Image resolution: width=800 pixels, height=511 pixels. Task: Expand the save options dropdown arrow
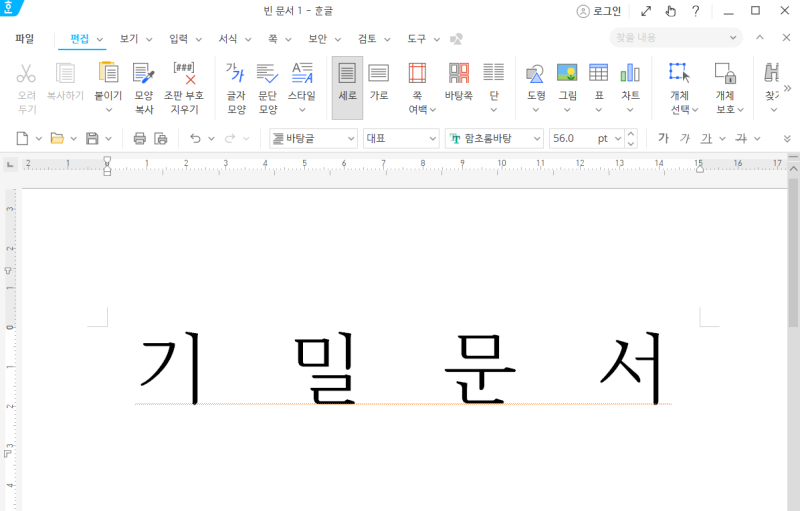pyautogui.click(x=108, y=138)
